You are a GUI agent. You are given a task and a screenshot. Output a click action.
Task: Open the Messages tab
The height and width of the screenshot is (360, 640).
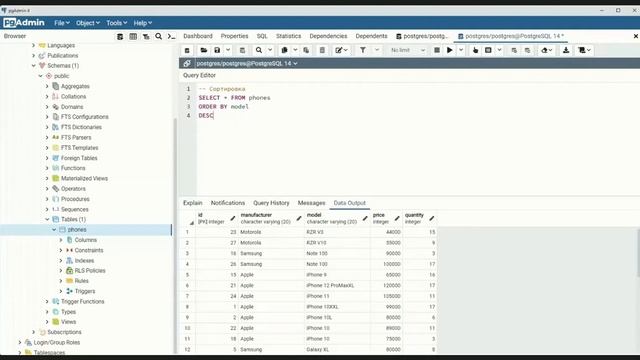coord(311,203)
